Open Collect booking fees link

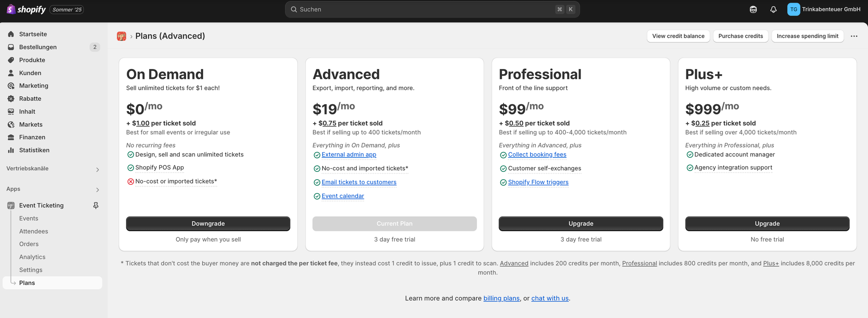tap(537, 154)
